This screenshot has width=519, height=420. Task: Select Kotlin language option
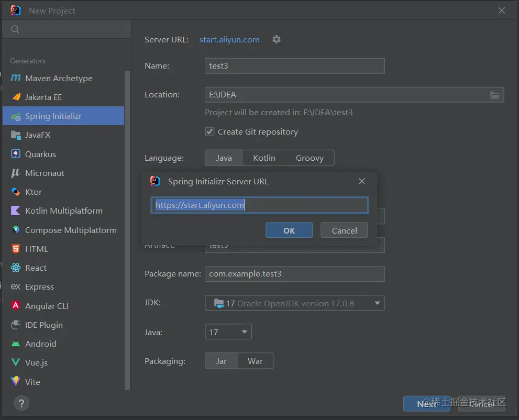(264, 158)
